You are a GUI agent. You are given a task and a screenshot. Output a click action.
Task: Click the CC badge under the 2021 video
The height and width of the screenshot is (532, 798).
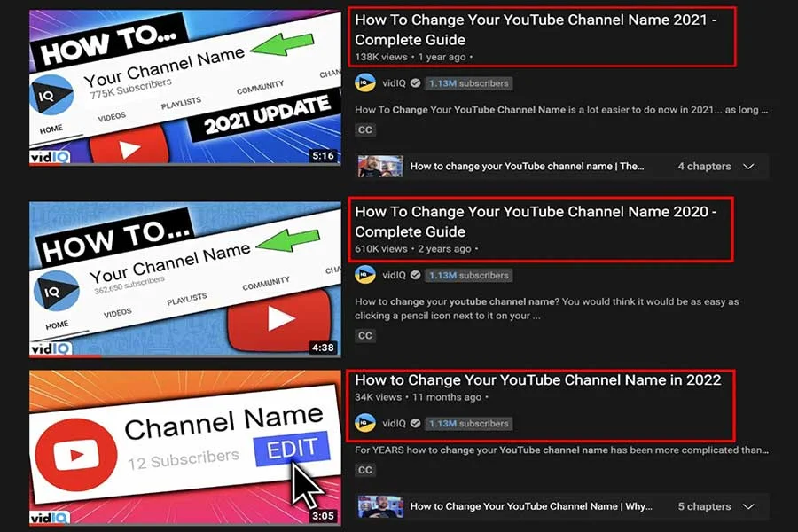pyautogui.click(x=365, y=129)
